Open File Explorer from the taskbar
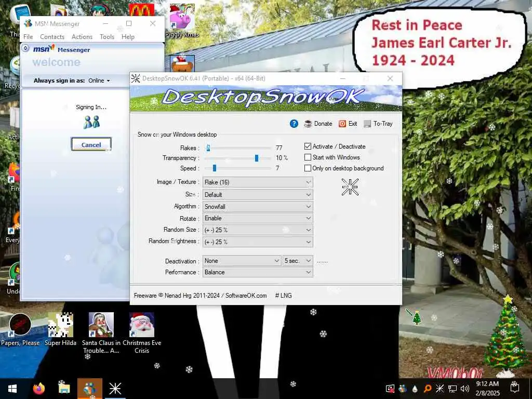Viewport: 532px width, 399px height. pyautogui.click(x=64, y=389)
